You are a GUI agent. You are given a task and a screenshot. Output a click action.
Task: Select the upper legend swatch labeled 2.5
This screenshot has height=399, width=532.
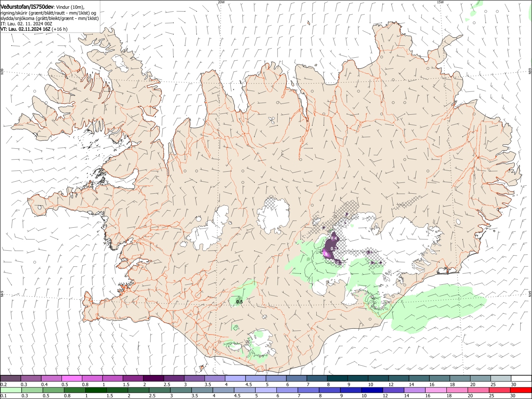coord(174,378)
